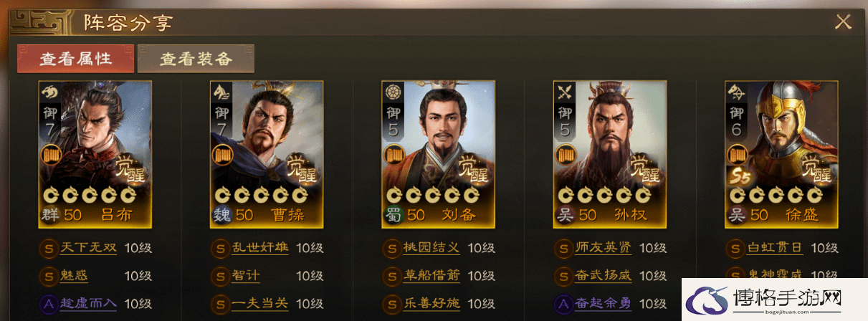
Task: Select the 刘备 general portrait card
Action: pos(438,154)
